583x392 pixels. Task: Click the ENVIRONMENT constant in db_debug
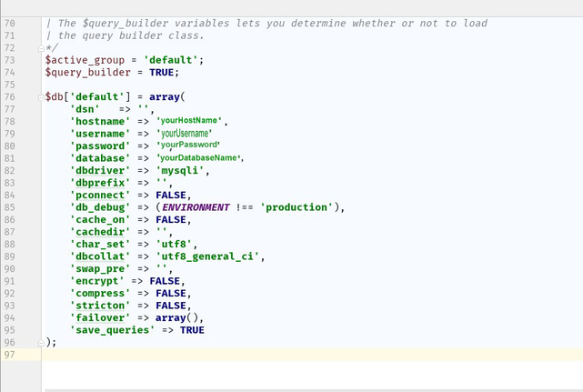click(x=196, y=207)
